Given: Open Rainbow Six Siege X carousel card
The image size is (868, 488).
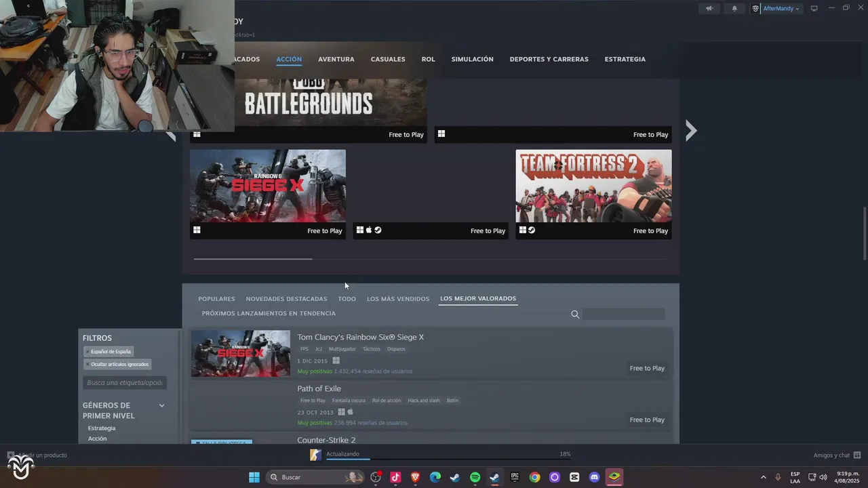Looking at the screenshot, I should tap(268, 194).
